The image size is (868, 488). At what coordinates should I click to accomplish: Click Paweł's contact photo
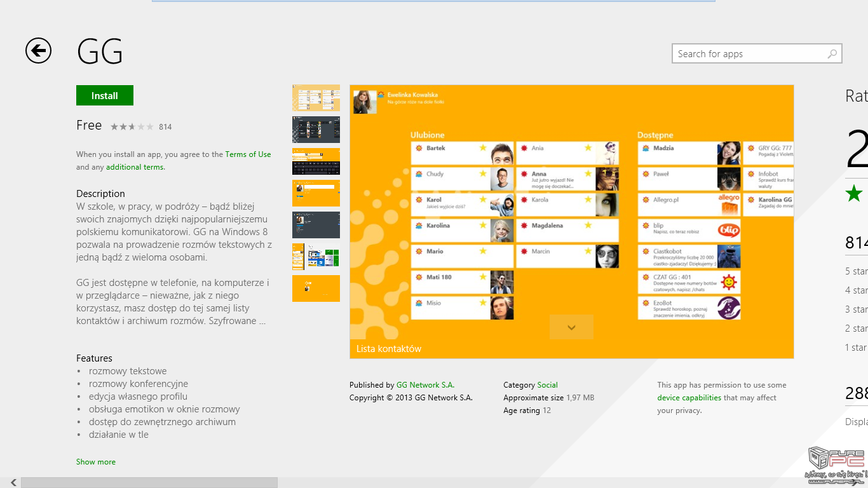pyautogui.click(x=729, y=179)
